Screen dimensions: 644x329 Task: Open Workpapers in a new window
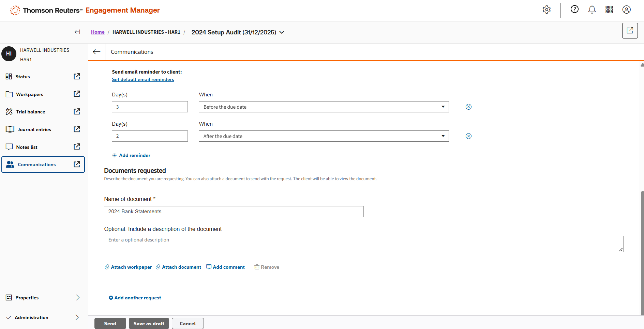pyautogui.click(x=77, y=94)
